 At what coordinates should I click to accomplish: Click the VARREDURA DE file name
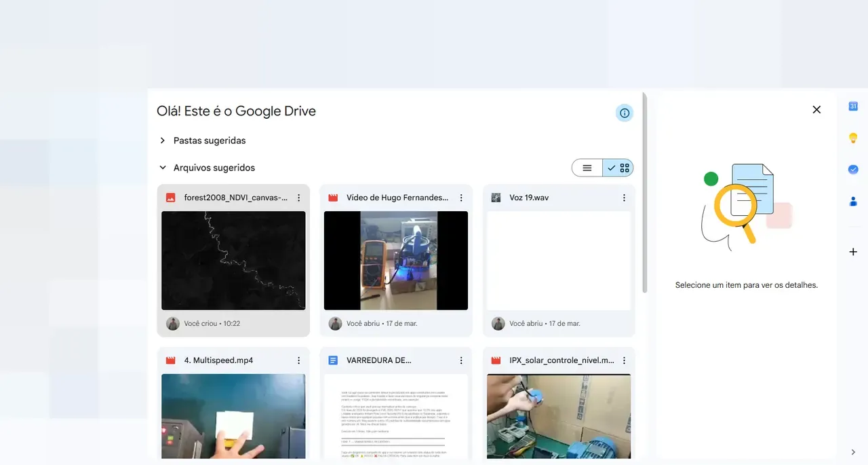[x=379, y=360]
